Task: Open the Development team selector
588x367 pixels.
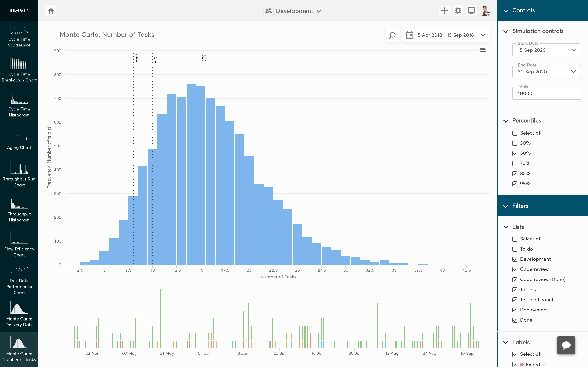Action: (293, 11)
